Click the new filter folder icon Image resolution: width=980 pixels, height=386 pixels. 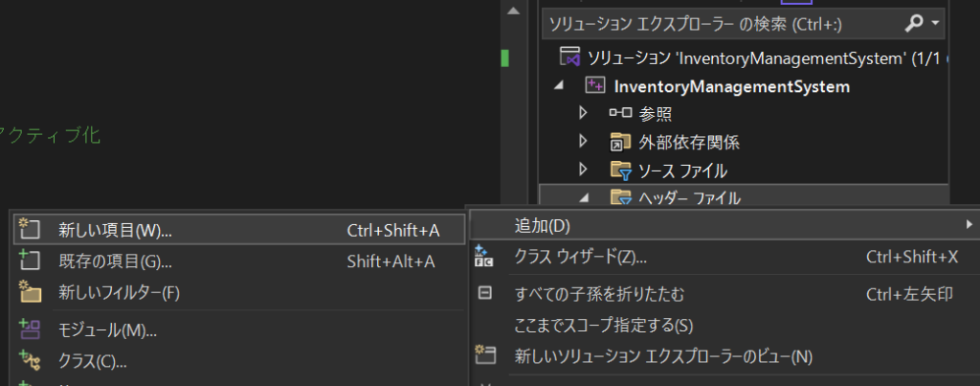[29, 292]
